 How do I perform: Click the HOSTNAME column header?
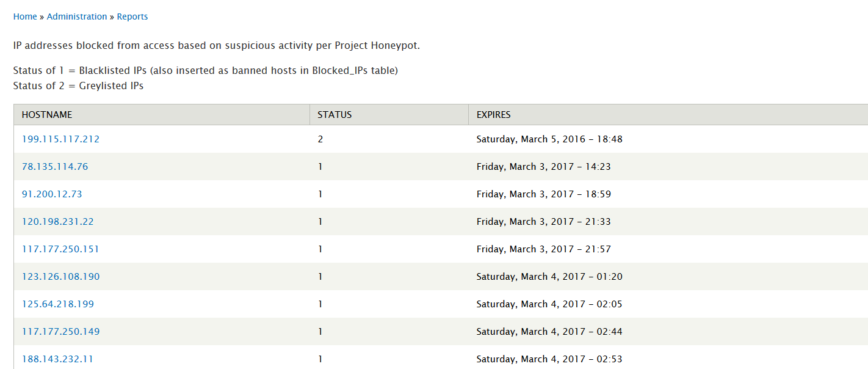[47, 114]
